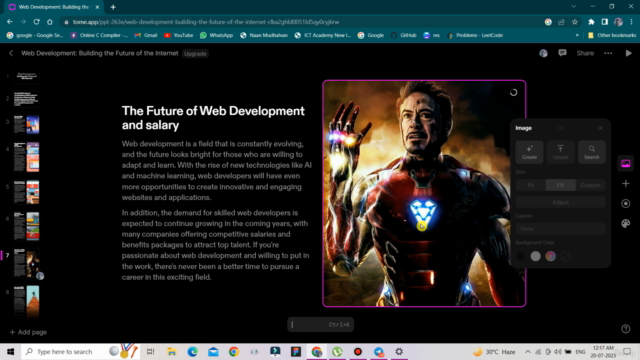640x360 pixels.
Task: Click the Upgrade badge
Action: coord(195,53)
